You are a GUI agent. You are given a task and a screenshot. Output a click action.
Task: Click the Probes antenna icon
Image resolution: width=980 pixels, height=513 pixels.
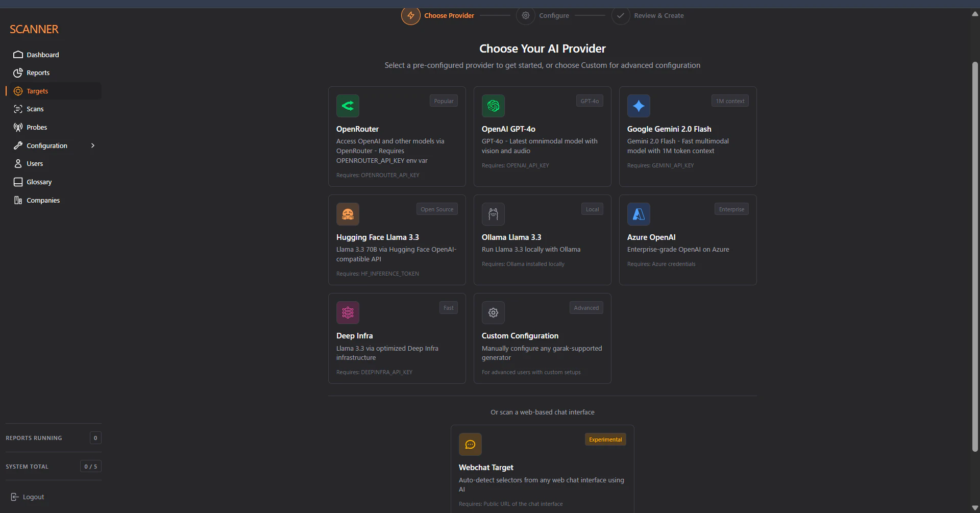[18, 128]
